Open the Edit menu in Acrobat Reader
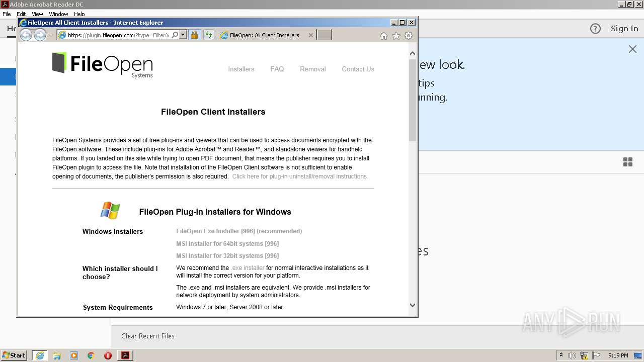The height and width of the screenshot is (362, 644). pyautogui.click(x=21, y=14)
